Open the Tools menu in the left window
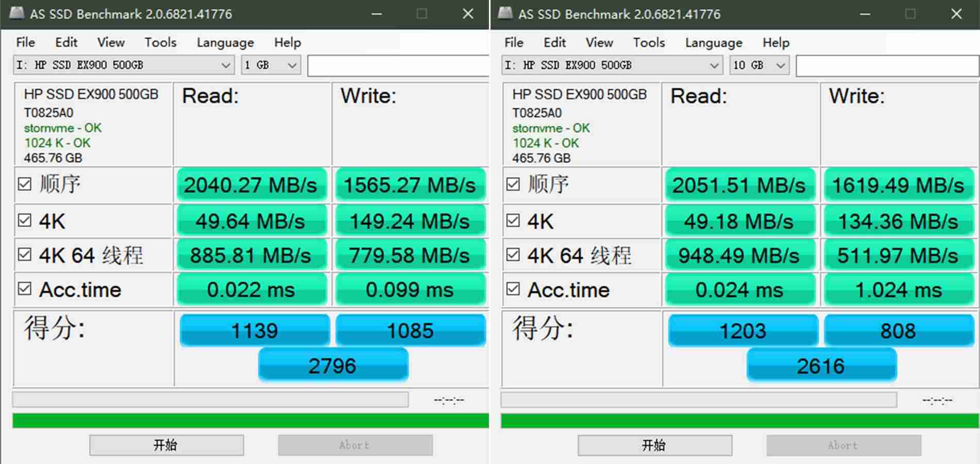The height and width of the screenshot is (464, 980). 160,42
